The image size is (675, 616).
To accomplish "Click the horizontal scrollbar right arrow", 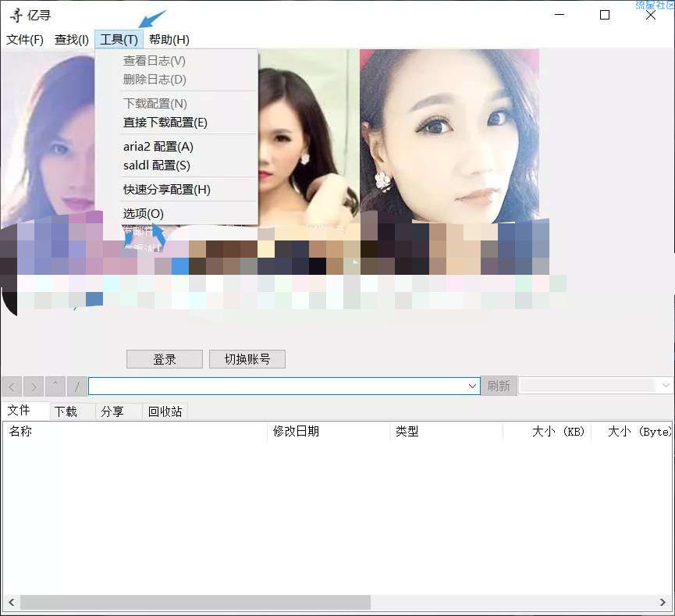I will [663, 602].
